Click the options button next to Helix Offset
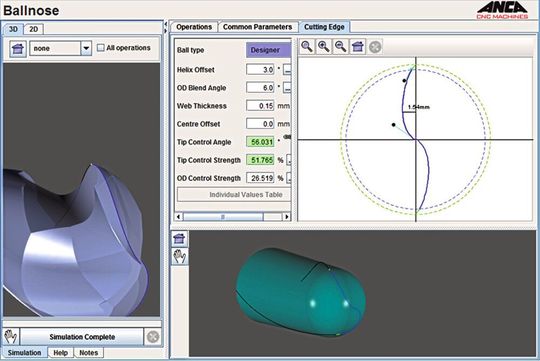This screenshot has width=540, height=361. pyautogui.click(x=287, y=70)
